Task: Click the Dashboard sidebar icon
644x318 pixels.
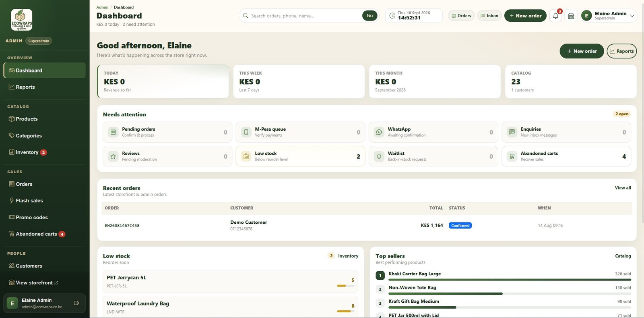Action: pyautogui.click(x=11, y=71)
